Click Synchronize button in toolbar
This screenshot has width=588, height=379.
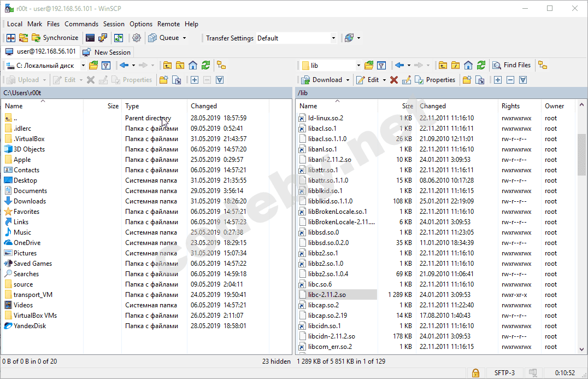55,38
